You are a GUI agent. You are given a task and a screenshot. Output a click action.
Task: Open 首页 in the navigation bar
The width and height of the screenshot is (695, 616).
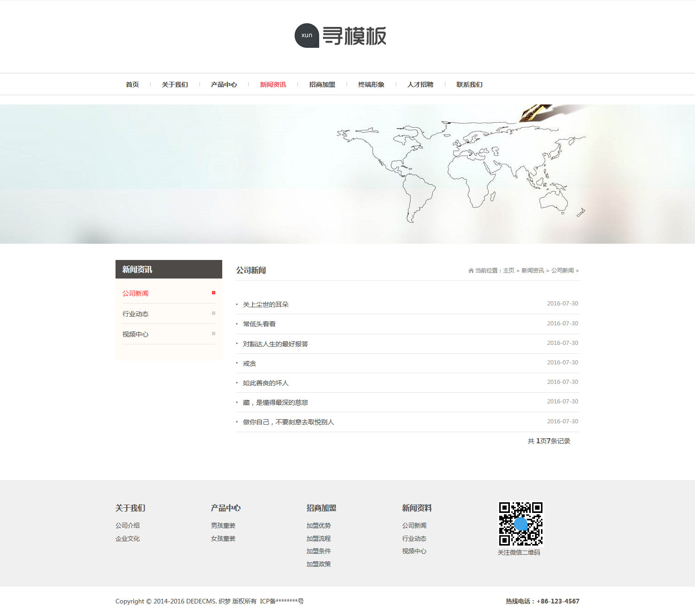[x=132, y=84]
